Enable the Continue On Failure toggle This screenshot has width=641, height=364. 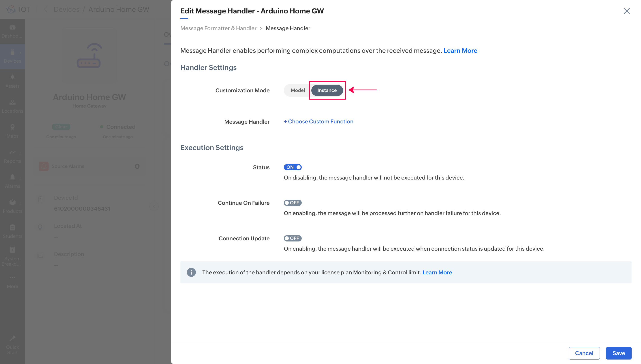[x=293, y=203]
